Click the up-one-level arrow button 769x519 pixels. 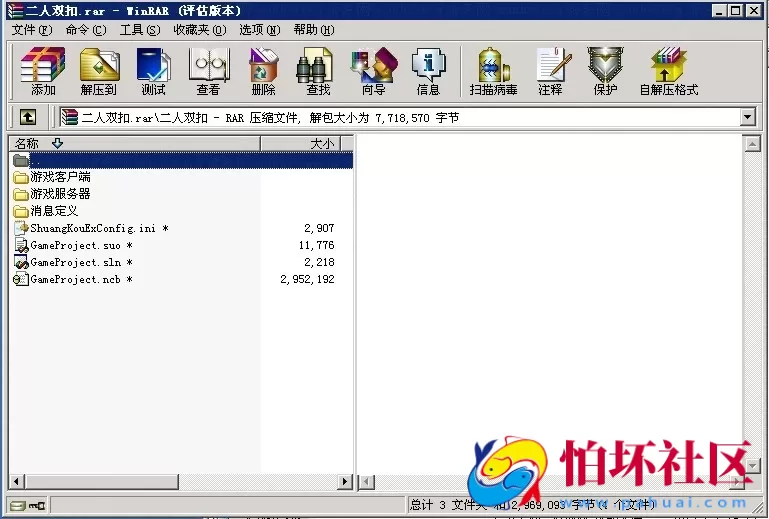click(27, 117)
